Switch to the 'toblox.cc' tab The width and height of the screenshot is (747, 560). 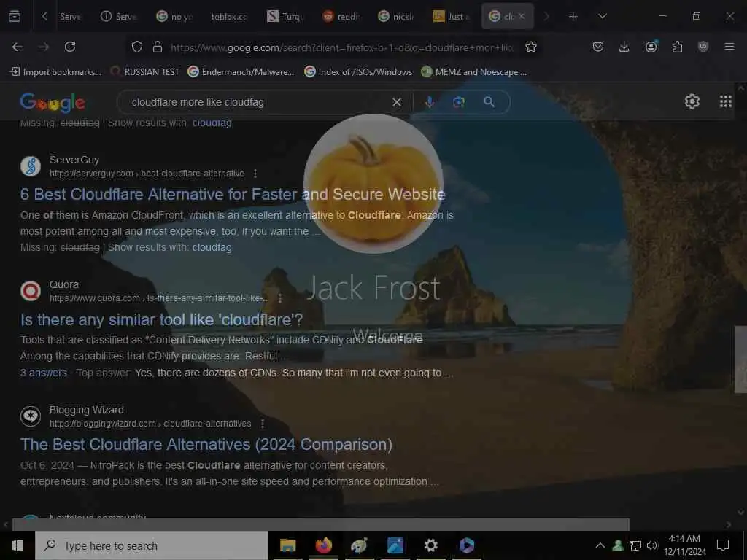click(x=228, y=17)
